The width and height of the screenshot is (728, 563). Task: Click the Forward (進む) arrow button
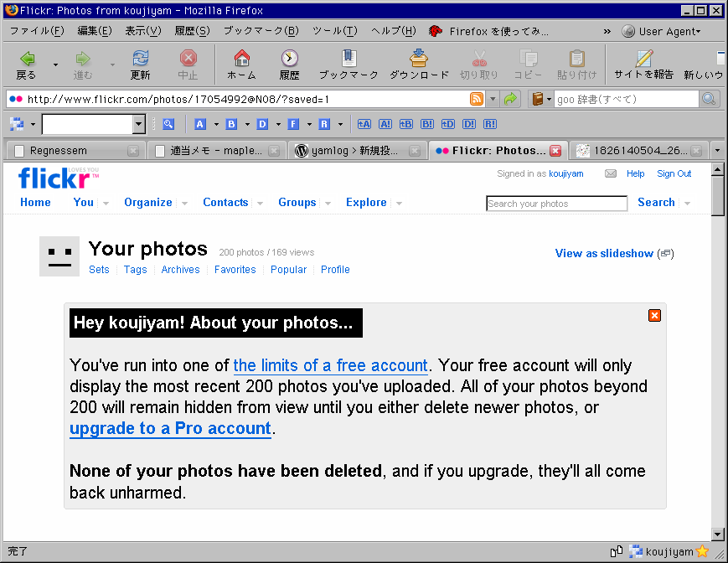pos(83,59)
